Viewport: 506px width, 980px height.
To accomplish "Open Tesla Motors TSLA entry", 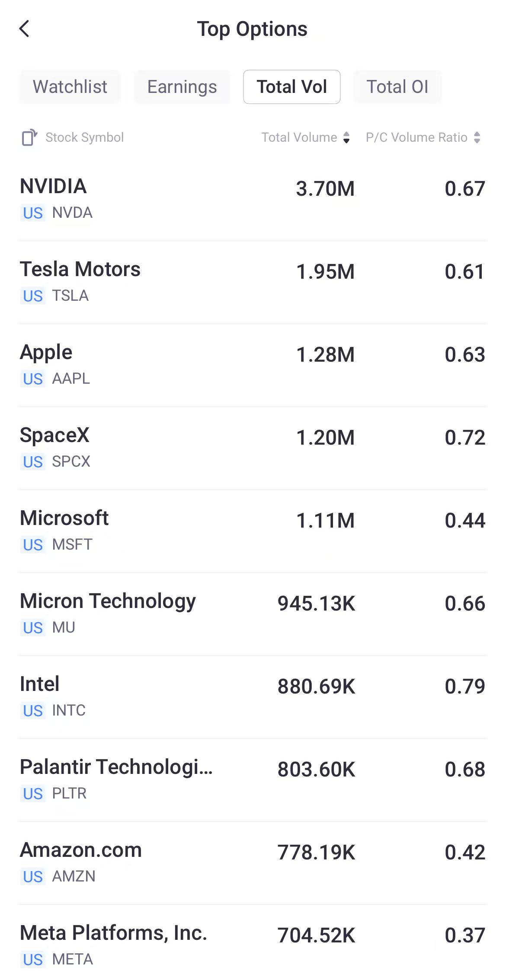I will point(253,283).
